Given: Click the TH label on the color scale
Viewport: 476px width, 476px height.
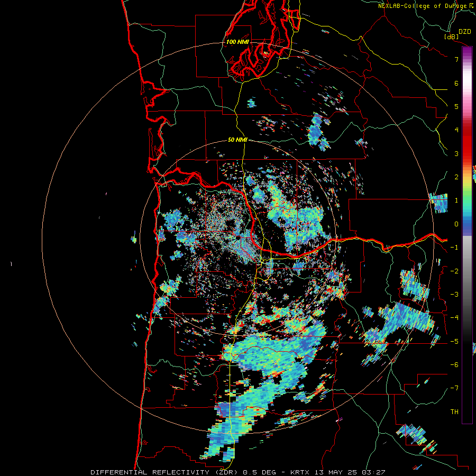Looking at the screenshot, I should coord(454,412).
